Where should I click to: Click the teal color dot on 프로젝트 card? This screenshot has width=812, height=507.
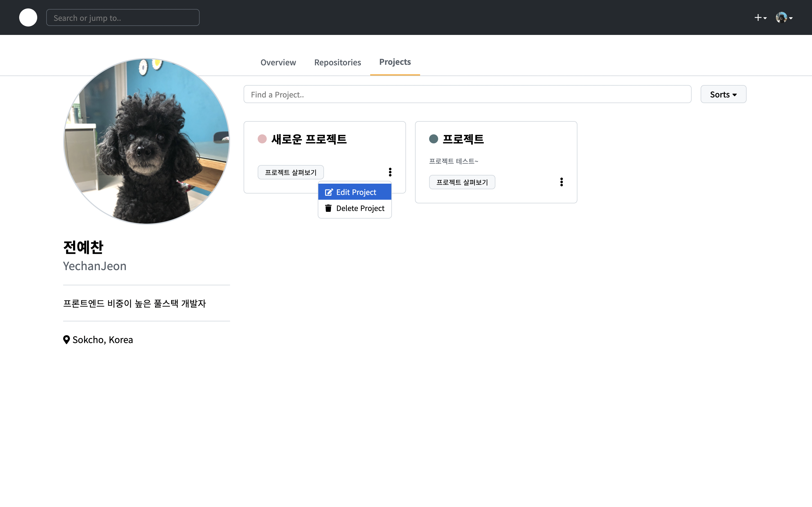[434, 139]
